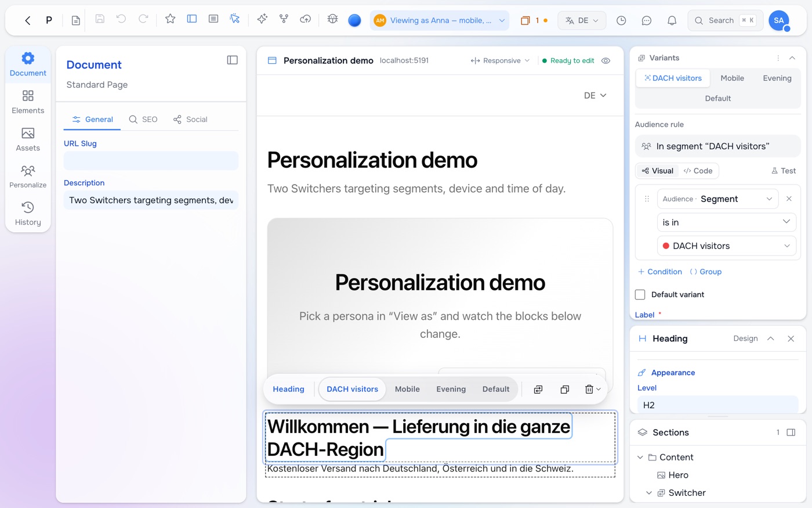Screen dimensions: 812x508
Task: Click into the URL Slug field
Action: [x=151, y=161]
